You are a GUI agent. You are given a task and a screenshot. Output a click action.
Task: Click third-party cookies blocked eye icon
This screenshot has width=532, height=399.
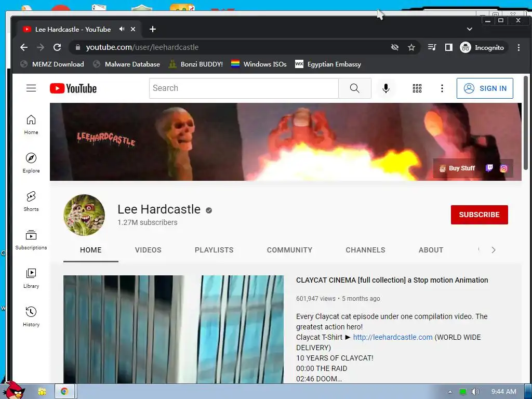coord(395,47)
